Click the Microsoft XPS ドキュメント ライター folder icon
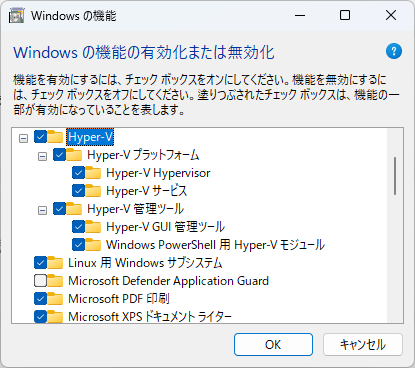415x368 pixels. tap(55, 317)
